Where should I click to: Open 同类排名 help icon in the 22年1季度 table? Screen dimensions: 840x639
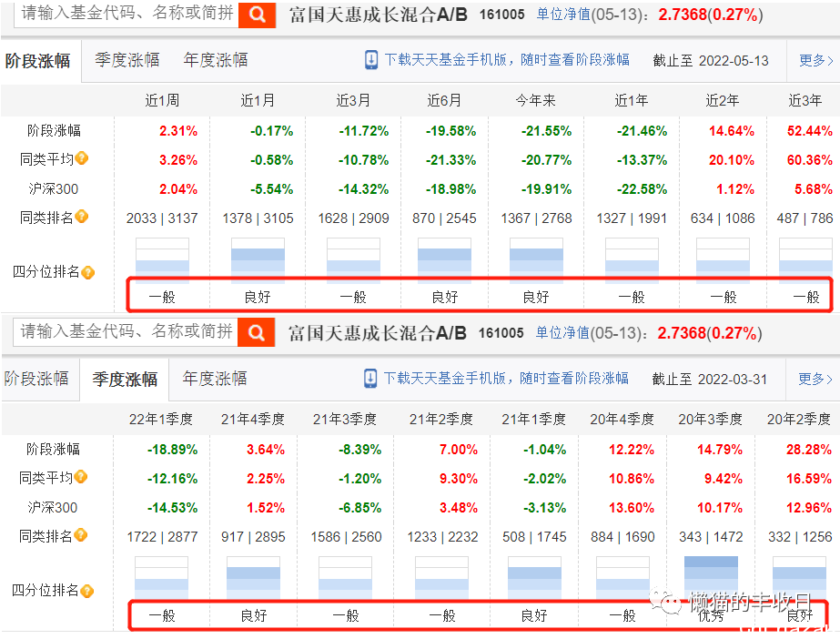click(81, 534)
